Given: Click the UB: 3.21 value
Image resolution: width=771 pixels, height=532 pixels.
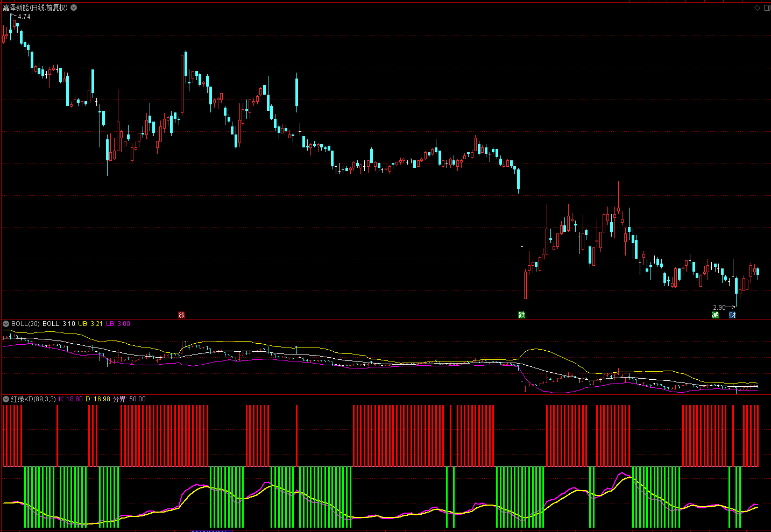Looking at the screenshot, I should [x=90, y=324].
